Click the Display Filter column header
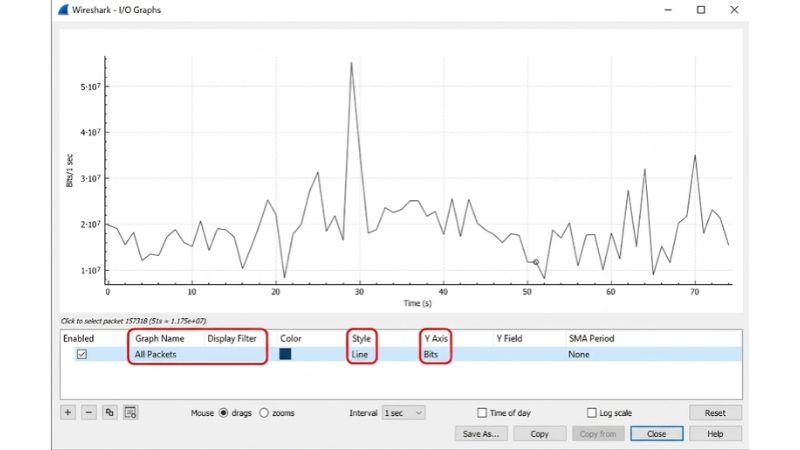The image size is (800, 450). tap(232, 338)
